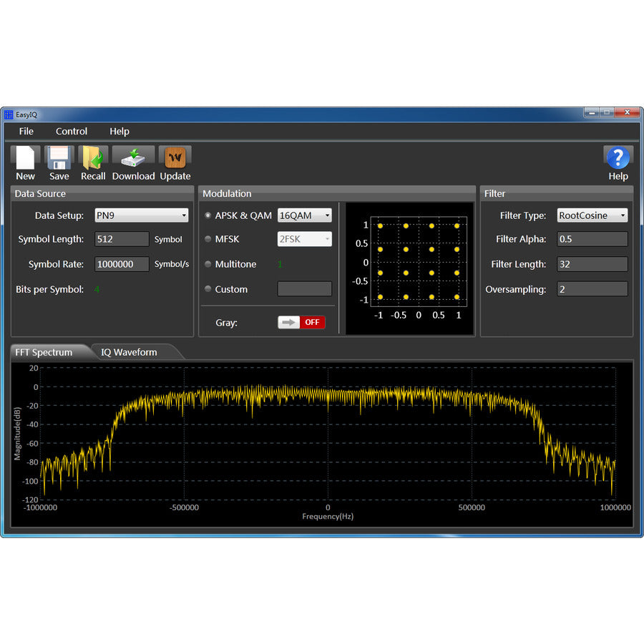This screenshot has width=644, height=644.
Task: Open the File menu
Action: point(26,131)
